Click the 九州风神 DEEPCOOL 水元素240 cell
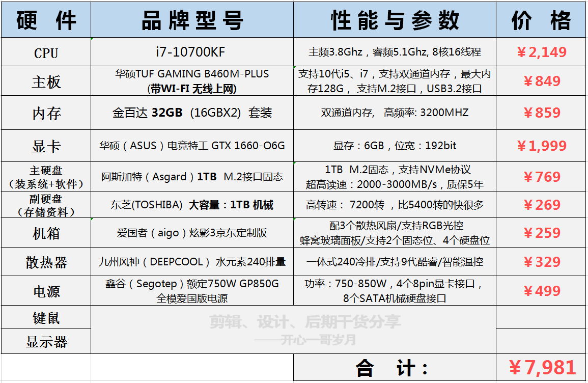The image size is (588, 383). click(x=192, y=261)
